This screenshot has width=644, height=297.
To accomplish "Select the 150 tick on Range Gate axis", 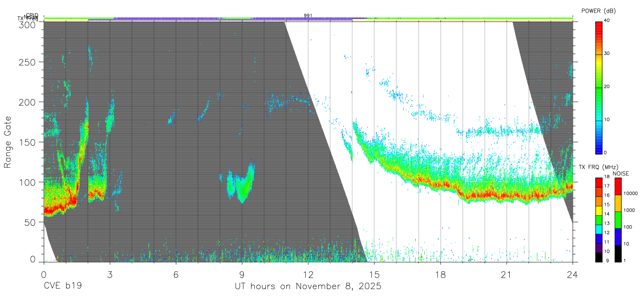I will (27, 142).
